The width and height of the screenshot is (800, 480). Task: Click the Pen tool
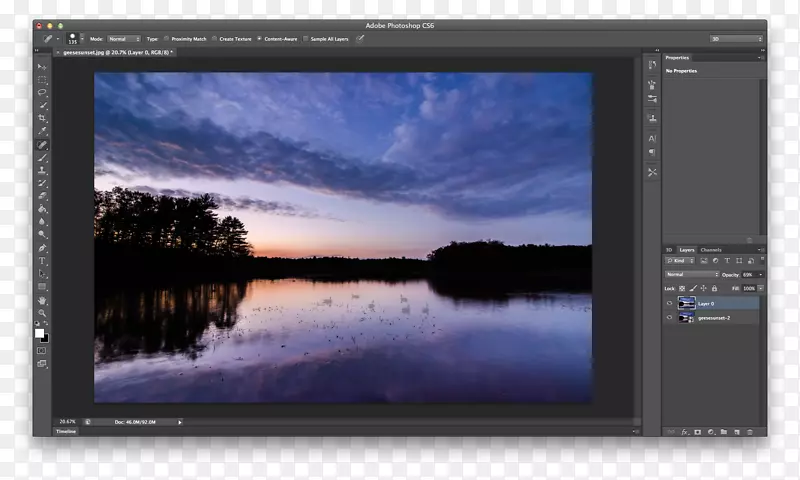pyautogui.click(x=42, y=248)
